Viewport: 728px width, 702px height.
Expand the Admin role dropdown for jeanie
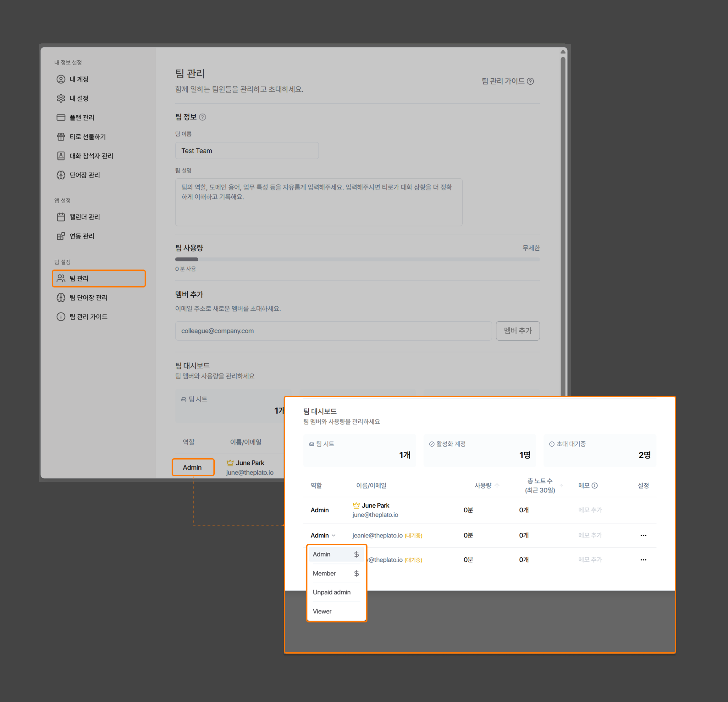[323, 535]
